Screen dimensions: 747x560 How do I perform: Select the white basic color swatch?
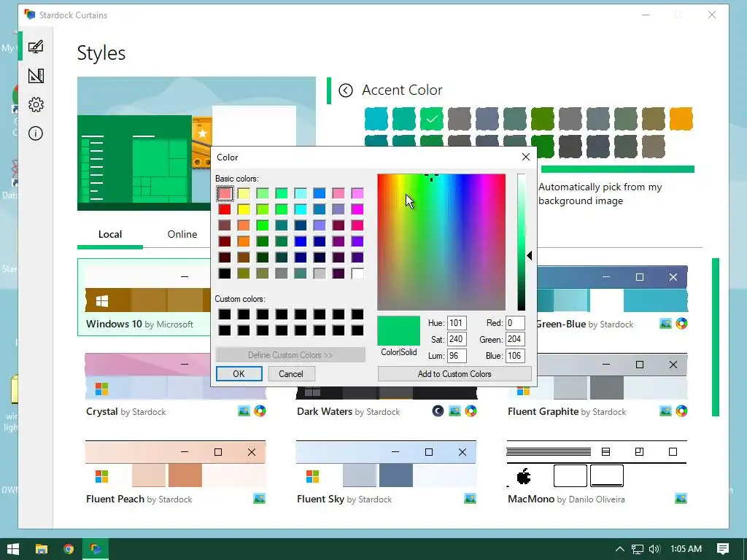tap(357, 273)
